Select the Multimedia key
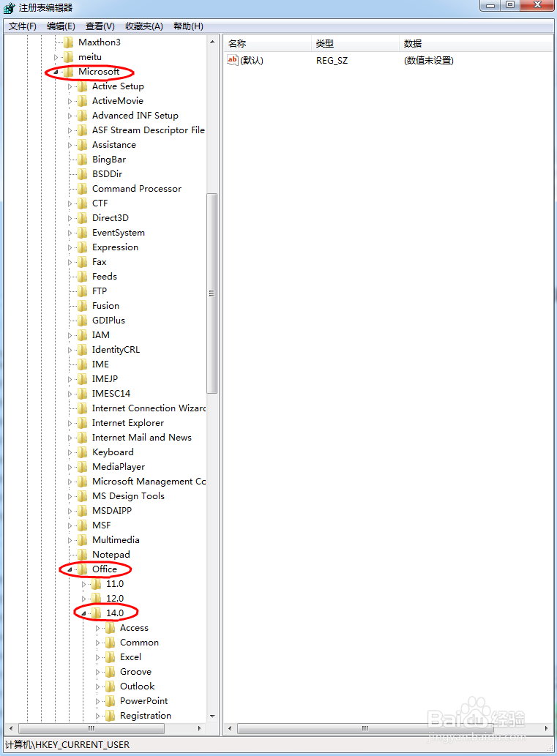The image size is (557, 756). 116,540
